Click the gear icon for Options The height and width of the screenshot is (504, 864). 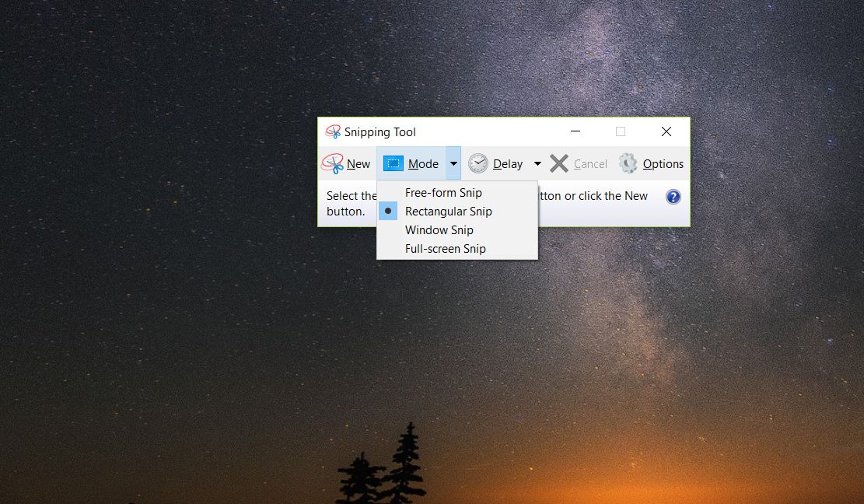(628, 163)
